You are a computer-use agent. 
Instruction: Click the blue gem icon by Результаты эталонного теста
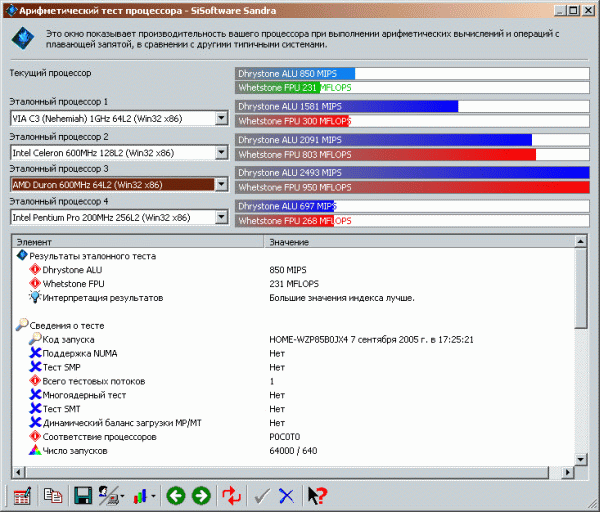(22, 255)
